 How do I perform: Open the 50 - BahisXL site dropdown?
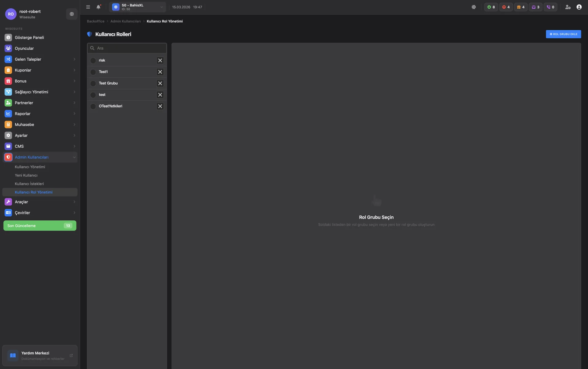point(138,7)
